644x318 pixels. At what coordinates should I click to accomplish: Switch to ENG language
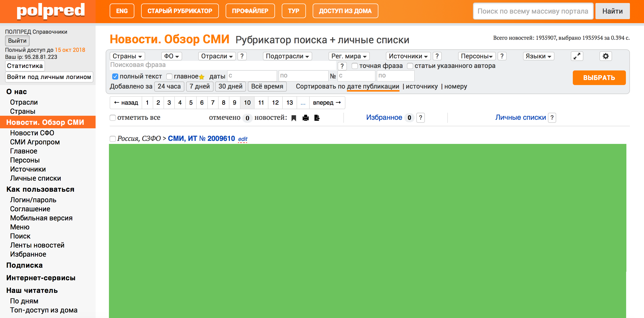pyautogui.click(x=122, y=11)
